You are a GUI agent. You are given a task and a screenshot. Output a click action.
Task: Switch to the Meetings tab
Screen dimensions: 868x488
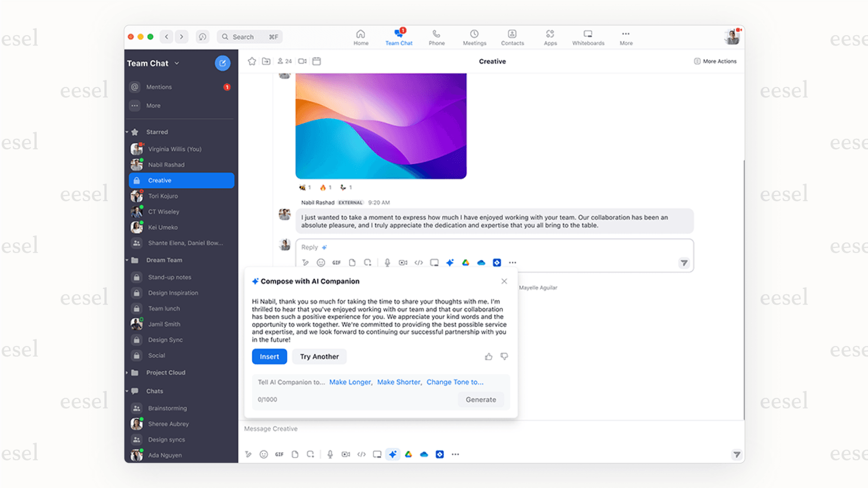tap(474, 36)
